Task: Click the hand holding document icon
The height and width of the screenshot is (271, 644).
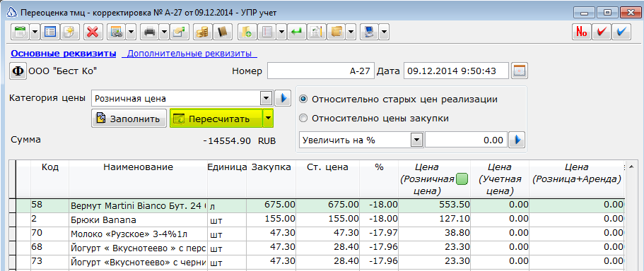Action: tap(179, 32)
